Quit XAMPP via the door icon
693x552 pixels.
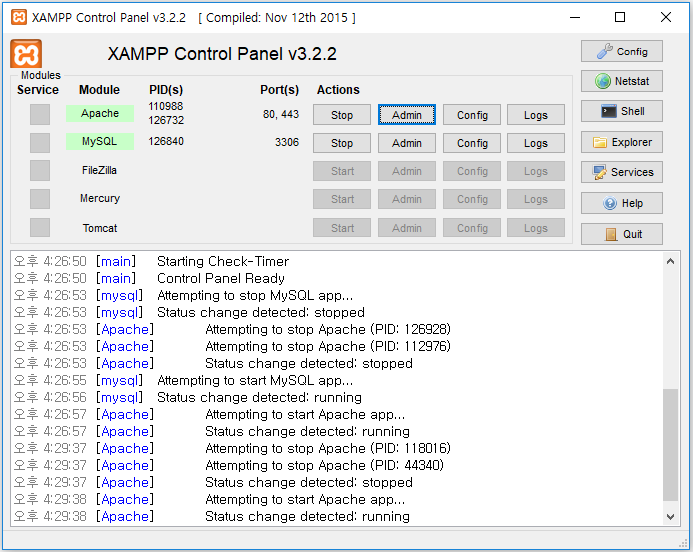coord(621,234)
